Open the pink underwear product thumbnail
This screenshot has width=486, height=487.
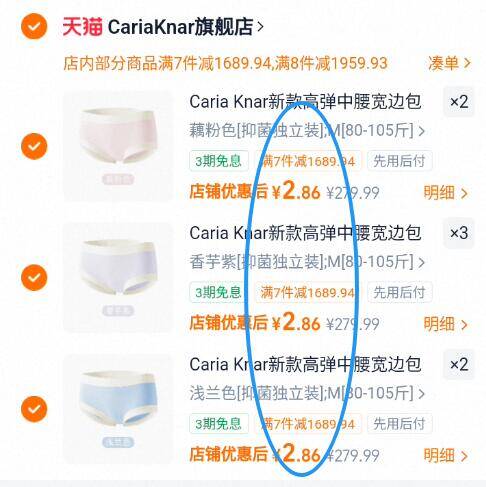tap(118, 146)
